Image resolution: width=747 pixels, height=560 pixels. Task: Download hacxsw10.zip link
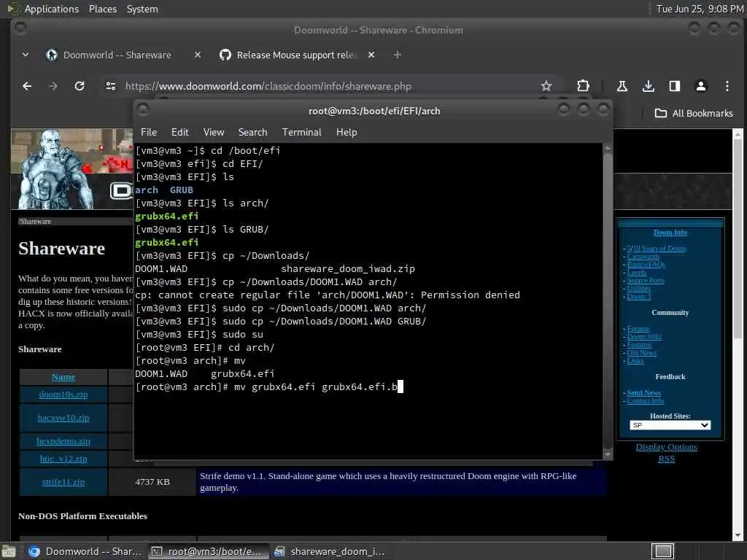point(63,418)
